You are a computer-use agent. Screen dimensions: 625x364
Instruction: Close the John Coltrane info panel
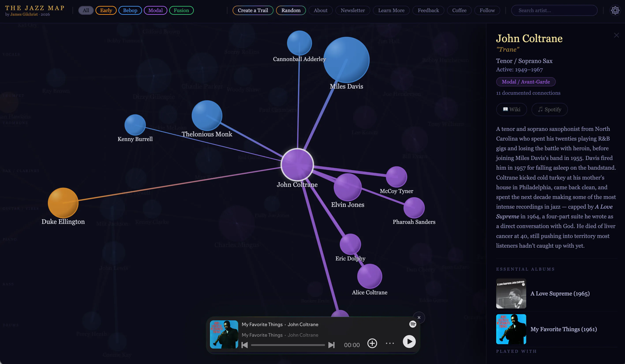pyautogui.click(x=616, y=35)
